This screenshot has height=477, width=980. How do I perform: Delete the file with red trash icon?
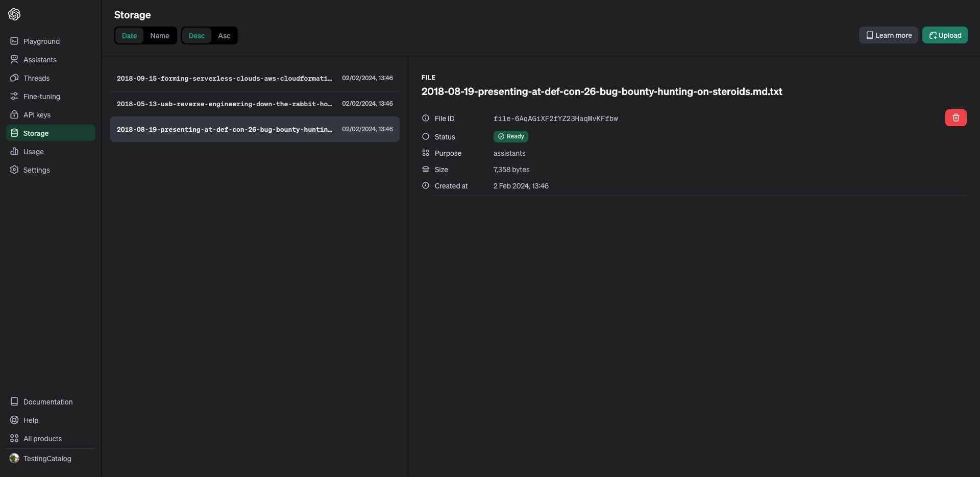(x=955, y=117)
